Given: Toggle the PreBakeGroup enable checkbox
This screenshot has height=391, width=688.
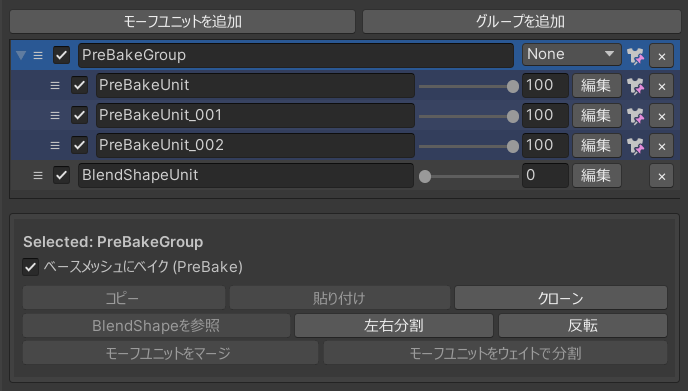Looking at the screenshot, I should click(61, 55).
